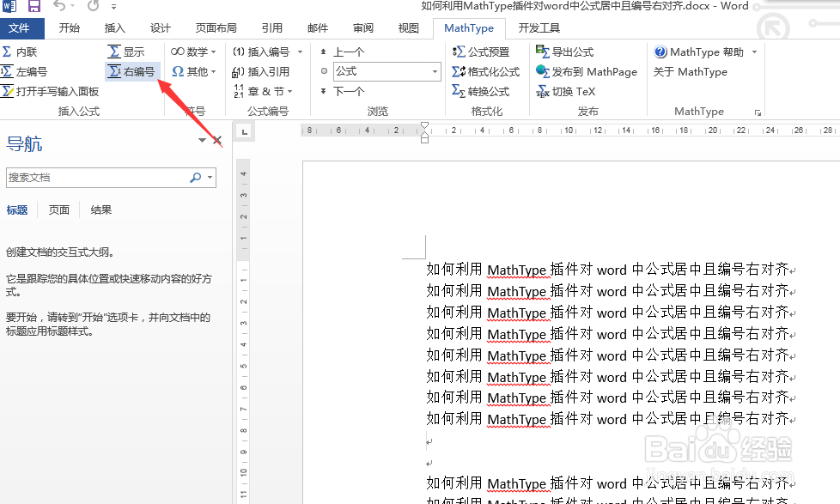Click the navigation search magnifier icon

pos(196,177)
